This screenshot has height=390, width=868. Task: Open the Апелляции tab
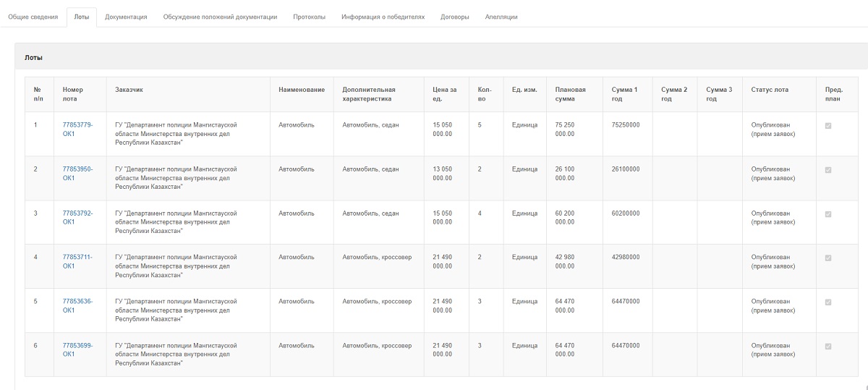(x=501, y=17)
